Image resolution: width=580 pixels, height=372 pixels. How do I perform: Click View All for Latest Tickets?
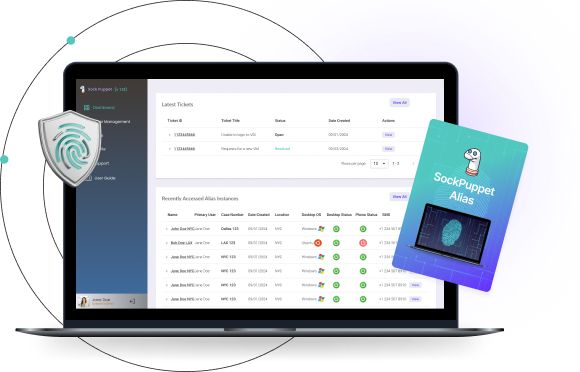pyautogui.click(x=399, y=103)
